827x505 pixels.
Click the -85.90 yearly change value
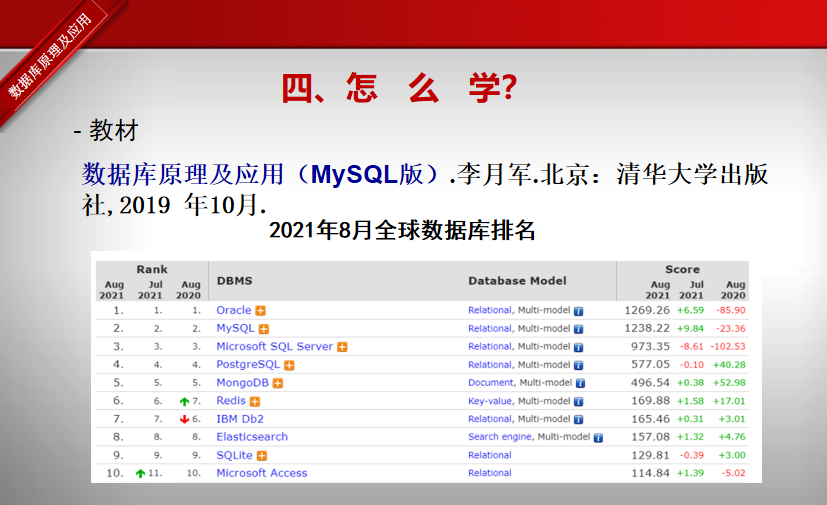730,310
